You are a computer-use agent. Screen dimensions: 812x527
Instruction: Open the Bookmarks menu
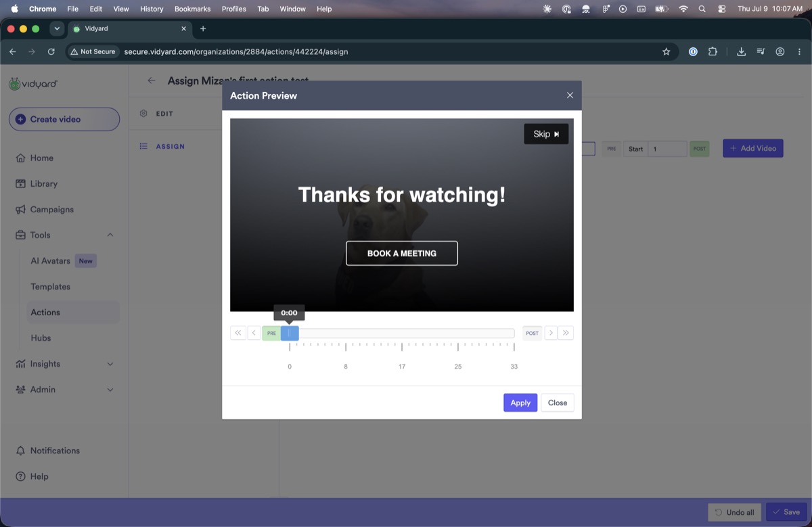[193, 9]
